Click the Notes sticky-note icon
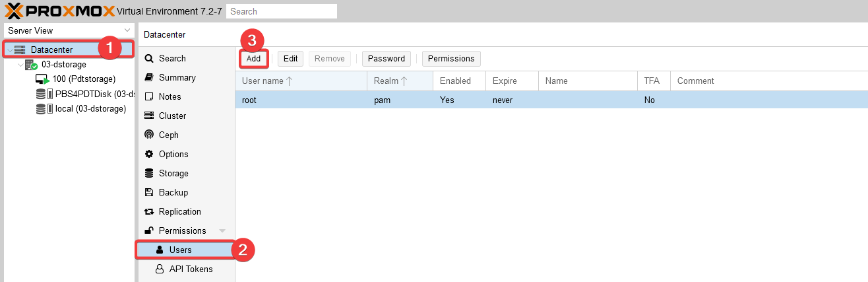Viewport: 868px width, 282px height. [149, 97]
